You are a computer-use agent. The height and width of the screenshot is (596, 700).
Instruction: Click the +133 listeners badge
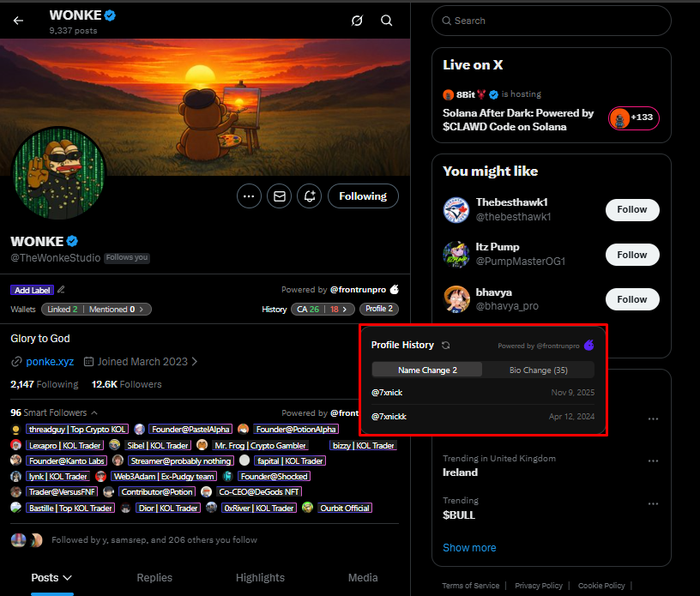click(633, 118)
